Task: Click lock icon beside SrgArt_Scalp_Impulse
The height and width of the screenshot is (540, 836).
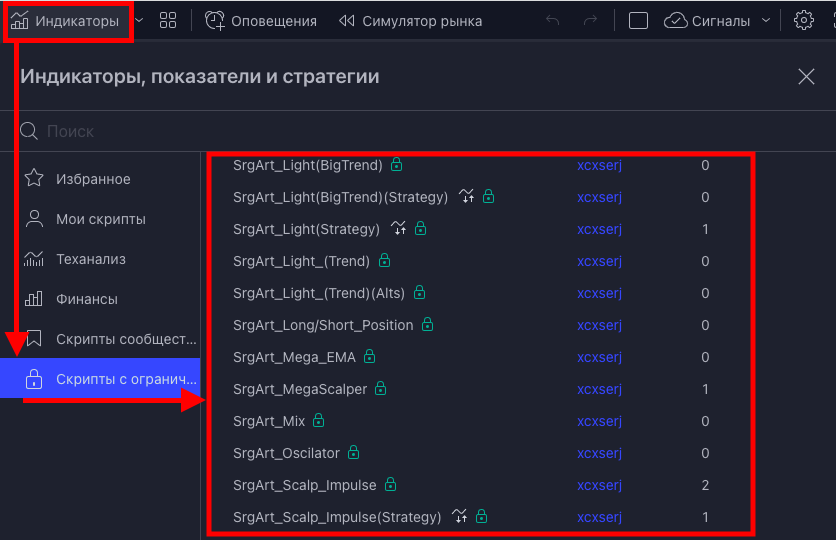Action: (390, 484)
